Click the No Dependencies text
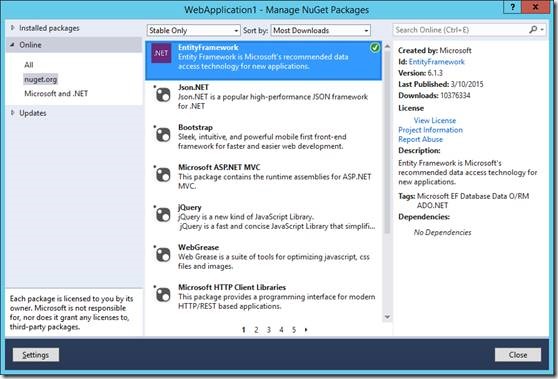 (442, 232)
